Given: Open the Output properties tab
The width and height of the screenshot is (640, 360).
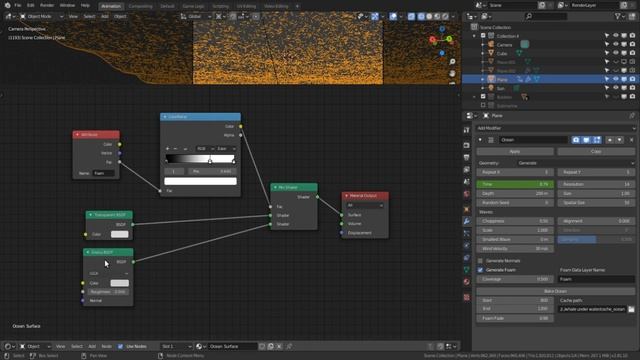Looking at the screenshot, I should click(467, 158).
